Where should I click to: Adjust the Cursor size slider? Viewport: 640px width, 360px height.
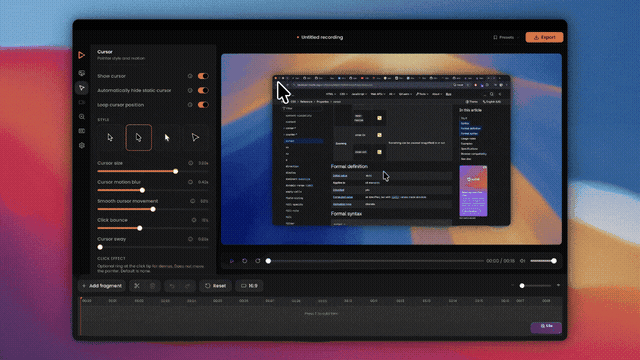153,171
